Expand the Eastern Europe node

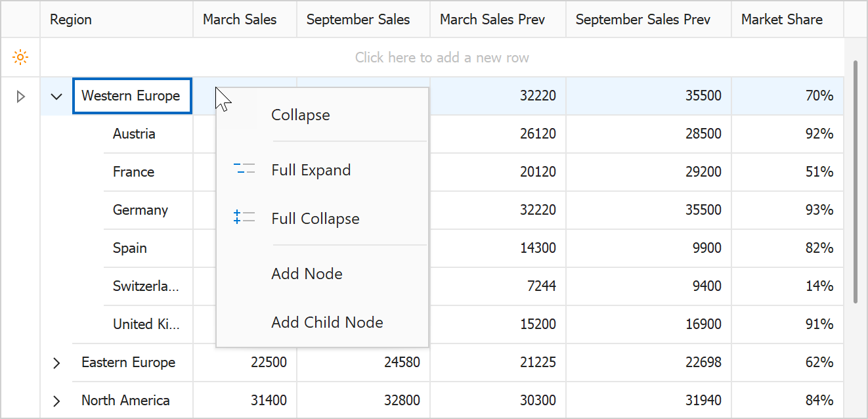56,363
